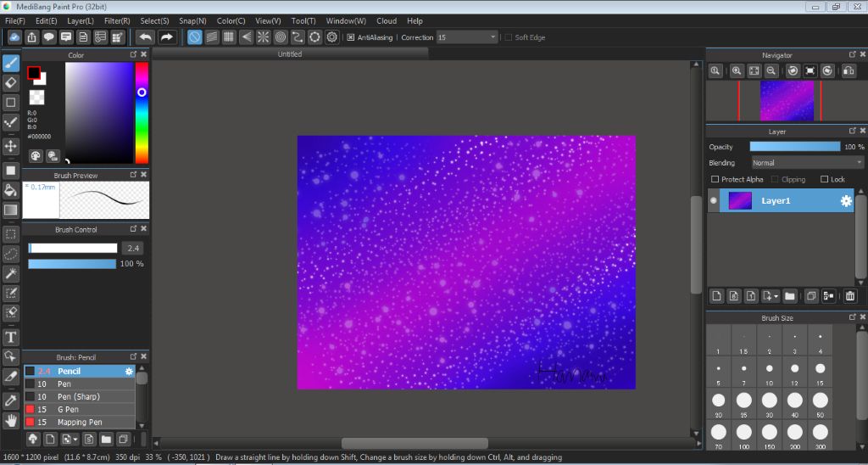Select the Eyedropper tool
Screen dimensions: 868x465
10,401
